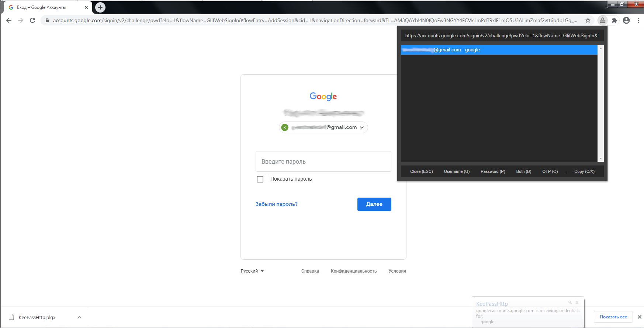Click Both (B) to fill both fields
The image size is (644, 328).
[x=524, y=171]
